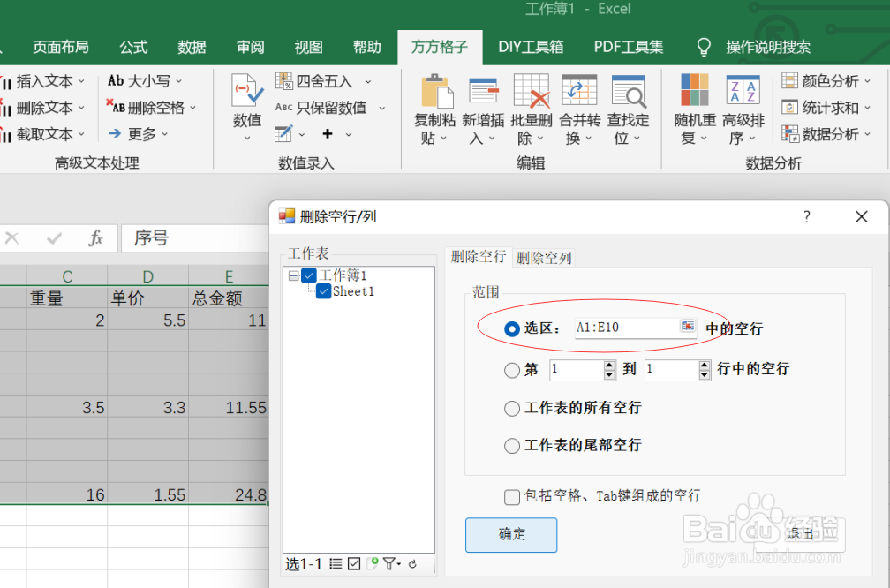890x588 pixels.
Task: Uncheck the 工作簿1 checkbox in tree
Action: click(x=309, y=275)
